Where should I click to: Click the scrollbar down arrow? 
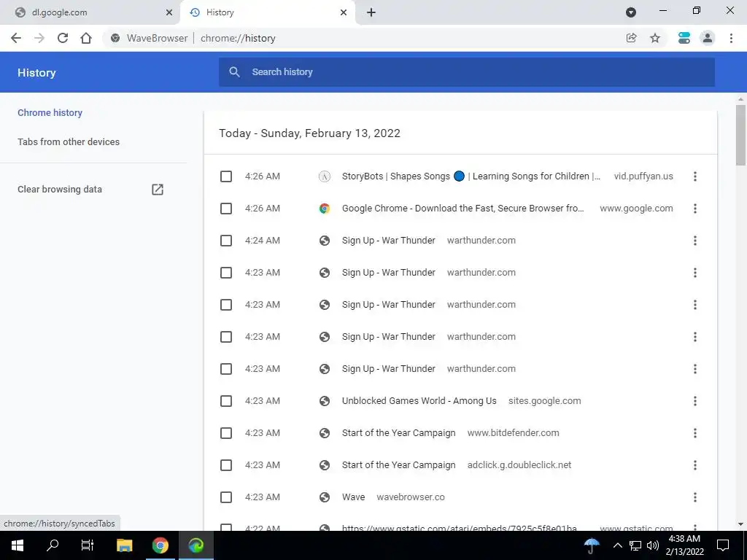[x=740, y=525]
